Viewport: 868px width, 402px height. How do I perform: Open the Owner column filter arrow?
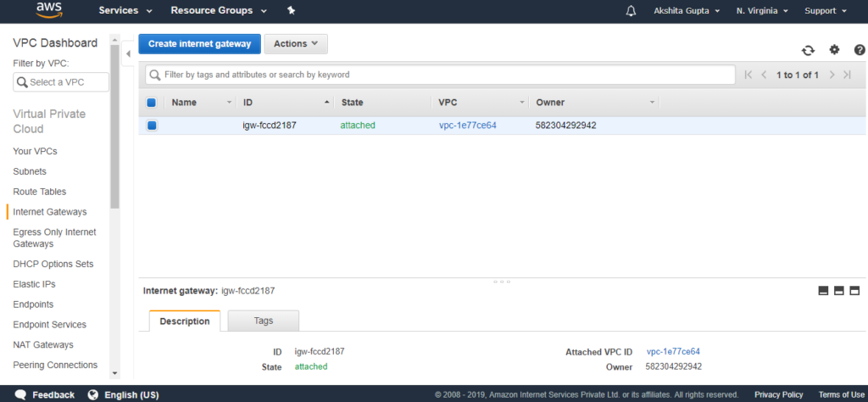pos(652,103)
